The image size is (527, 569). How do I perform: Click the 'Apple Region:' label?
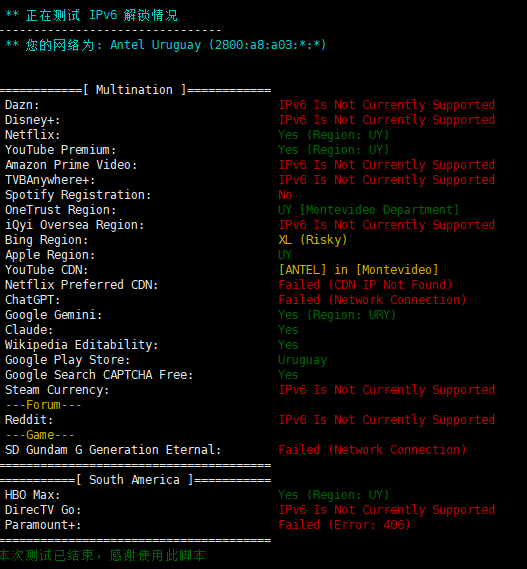50,255
